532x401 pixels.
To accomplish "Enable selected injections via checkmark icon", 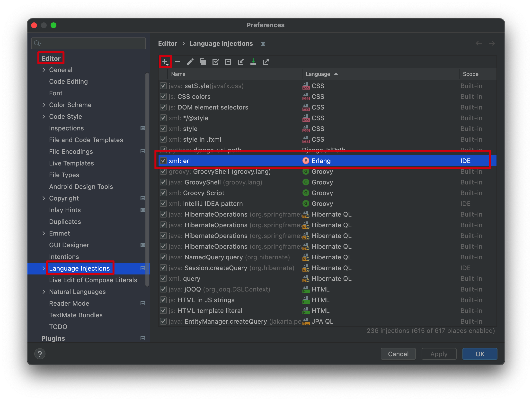I will coord(216,62).
